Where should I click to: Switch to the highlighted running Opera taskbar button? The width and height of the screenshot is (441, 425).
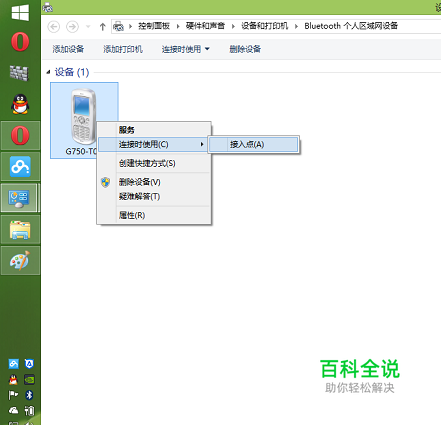tap(20, 135)
